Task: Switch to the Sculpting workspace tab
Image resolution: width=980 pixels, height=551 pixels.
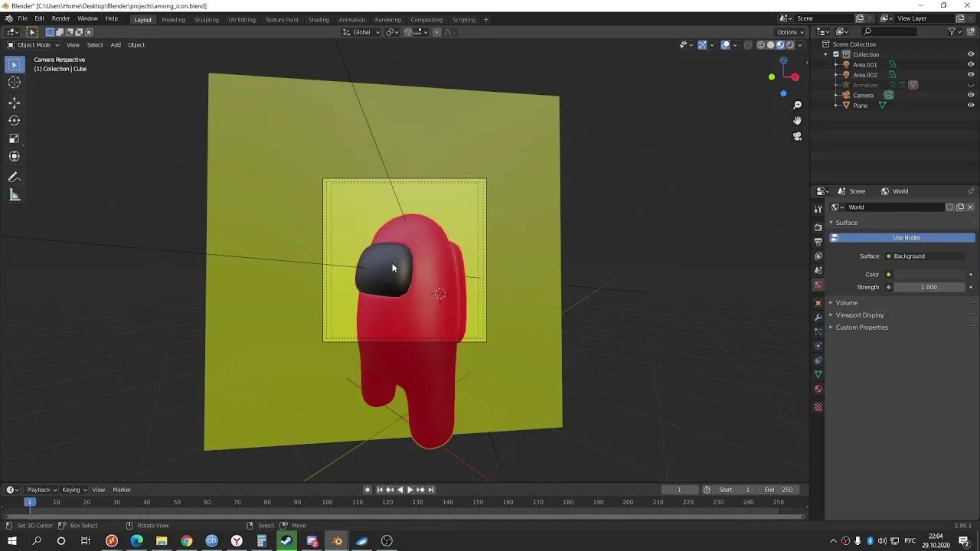Action: pos(207,20)
